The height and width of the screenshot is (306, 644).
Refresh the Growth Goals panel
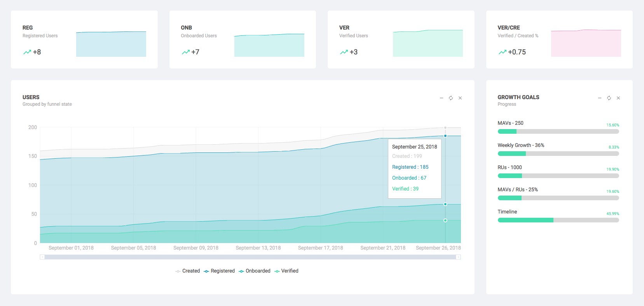point(609,98)
